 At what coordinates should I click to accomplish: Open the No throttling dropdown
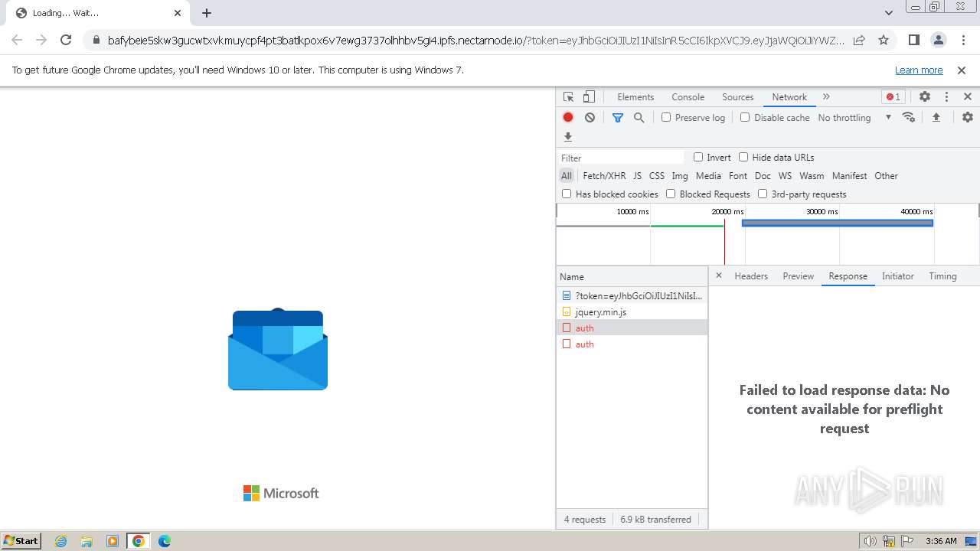[854, 117]
